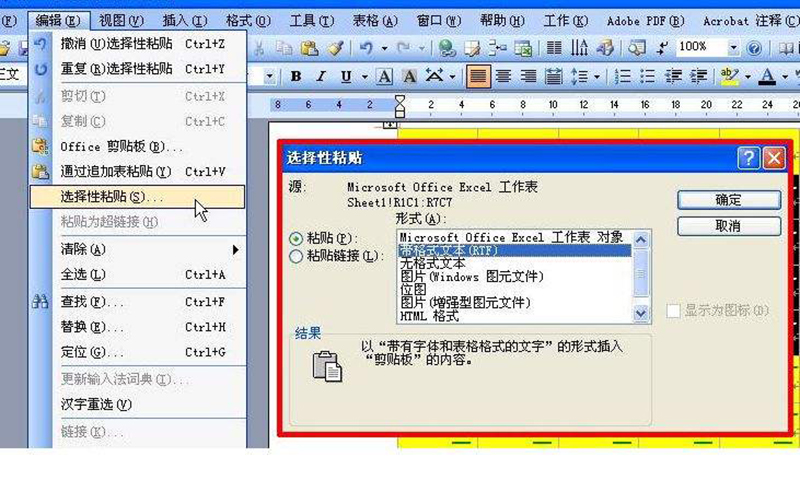Open the Undo history dropdown arrow
Image resolution: width=800 pixels, height=492 pixels.
pos(384,48)
